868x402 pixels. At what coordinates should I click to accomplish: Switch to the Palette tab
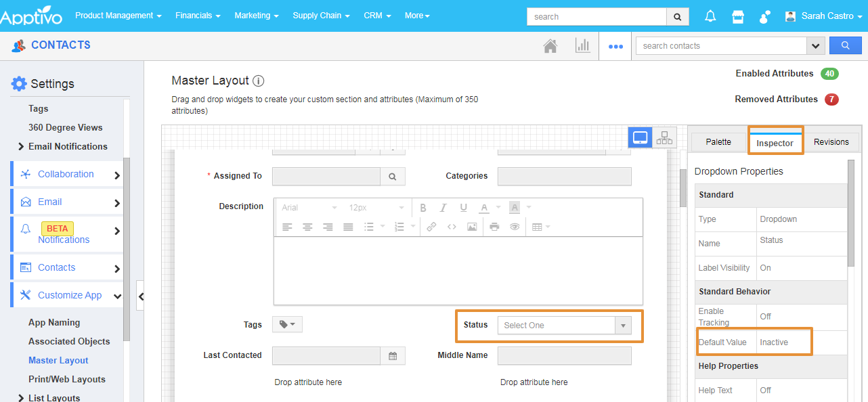coord(718,142)
